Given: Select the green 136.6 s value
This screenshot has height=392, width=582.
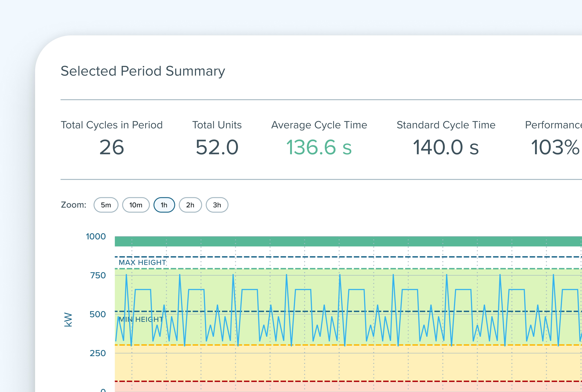Looking at the screenshot, I should (x=319, y=147).
